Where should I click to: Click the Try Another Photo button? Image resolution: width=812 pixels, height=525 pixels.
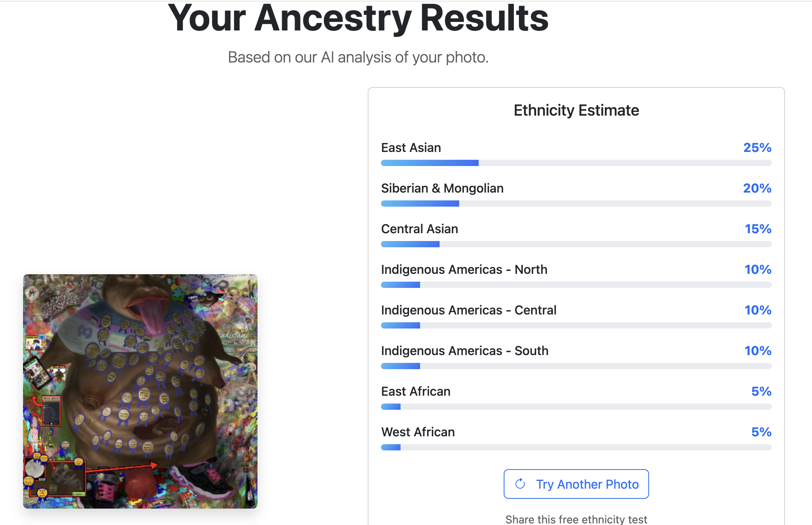pos(576,484)
